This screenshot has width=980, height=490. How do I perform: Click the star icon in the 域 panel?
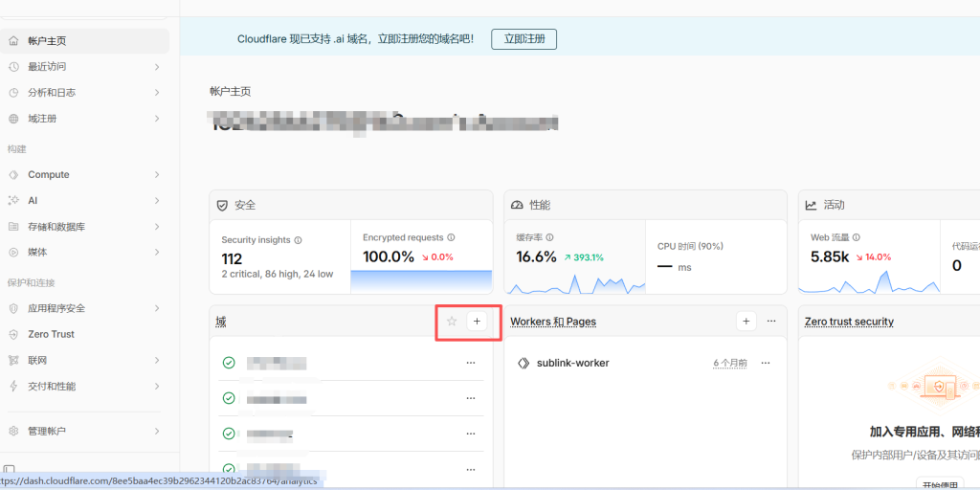pyautogui.click(x=452, y=322)
